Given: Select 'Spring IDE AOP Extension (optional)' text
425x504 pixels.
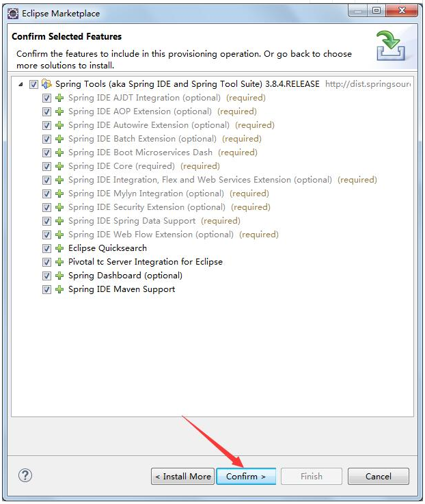Looking at the screenshot, I should [140, 111].
